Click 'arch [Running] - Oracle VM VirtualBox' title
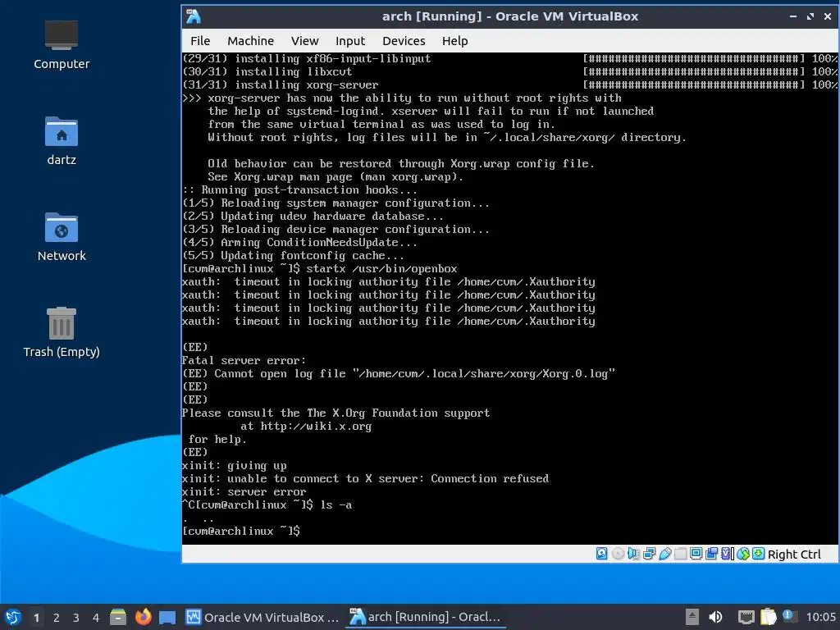 pyautogui.click(x=510, y=16)
